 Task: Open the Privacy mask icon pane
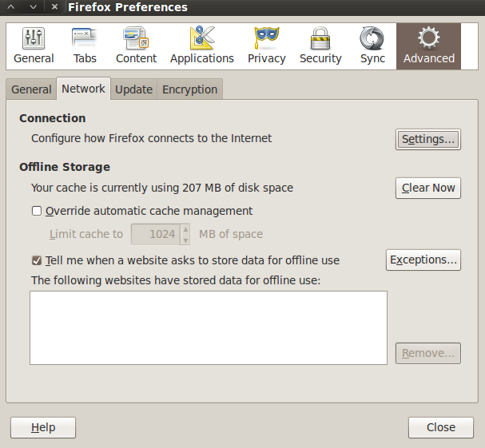click(x=266, y=46)
